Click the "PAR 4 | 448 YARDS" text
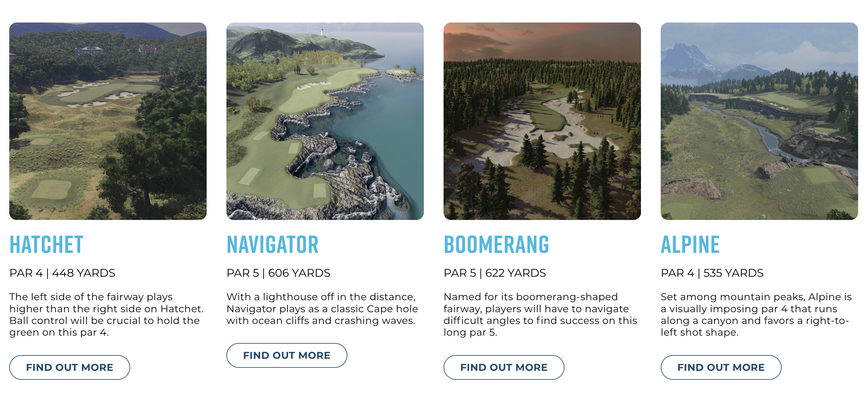The height and width of the screenshot is (406, 868). point(62,273)
